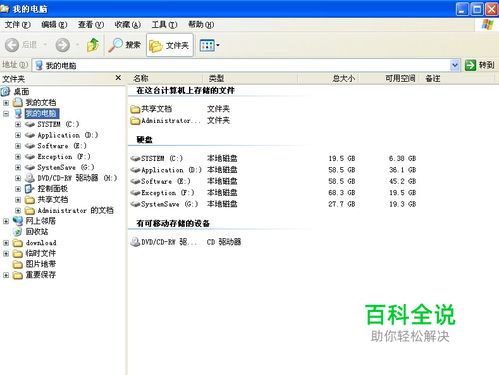
Task: Select Software (E:) drive icon in tree
Action: click(x=30, y=146)
